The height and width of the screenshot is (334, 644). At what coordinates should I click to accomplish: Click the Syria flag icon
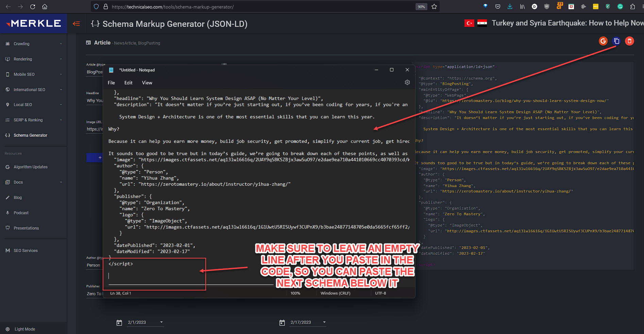(482, 23)
